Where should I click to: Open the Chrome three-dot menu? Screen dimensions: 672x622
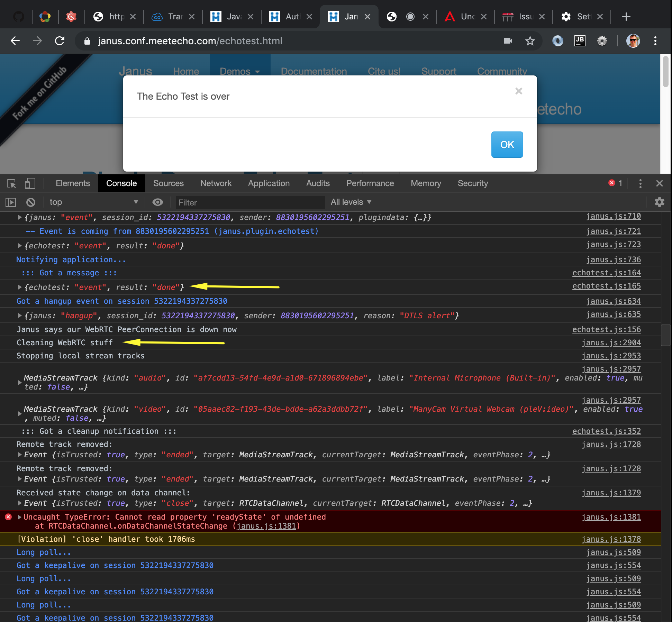pos(655,41)
